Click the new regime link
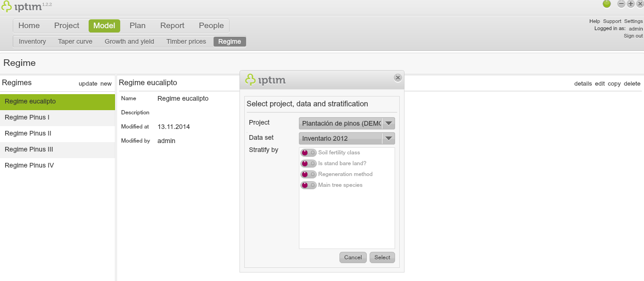Image resolution: width=644 pixels, height=281 pixels. point(106,84)
